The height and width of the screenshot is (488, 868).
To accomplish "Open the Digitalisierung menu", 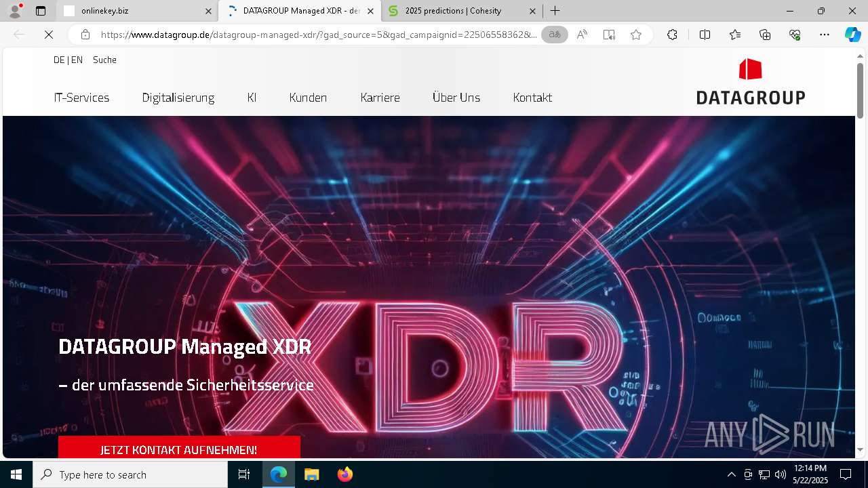I will (178, 98).
